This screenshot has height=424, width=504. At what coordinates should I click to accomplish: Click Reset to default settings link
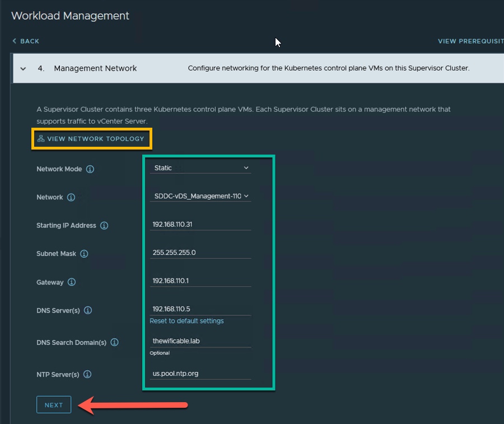coord(186,321)
